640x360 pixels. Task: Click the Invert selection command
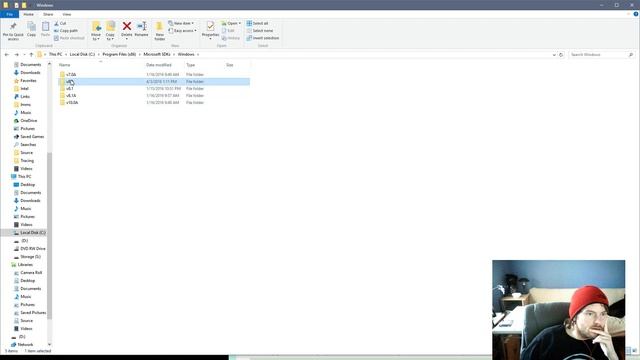[263, 38]
